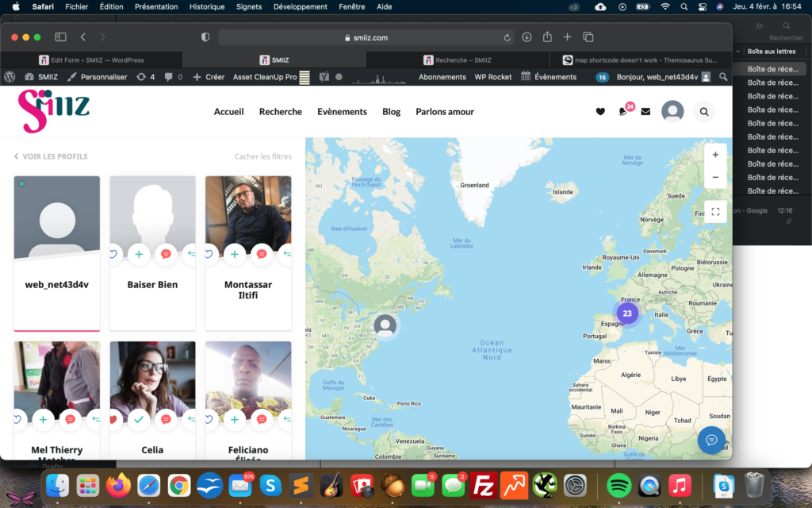Add Baiser Bien as friend with plus icon
The image size is (812, 508).
(139, 254)
